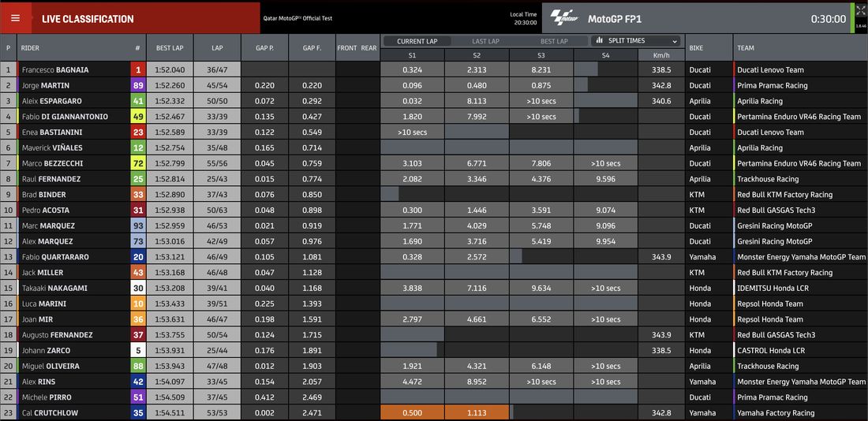Click the Km/h column header
The width and height of the screenshot is (868, 421).
[x=661, y=54]
